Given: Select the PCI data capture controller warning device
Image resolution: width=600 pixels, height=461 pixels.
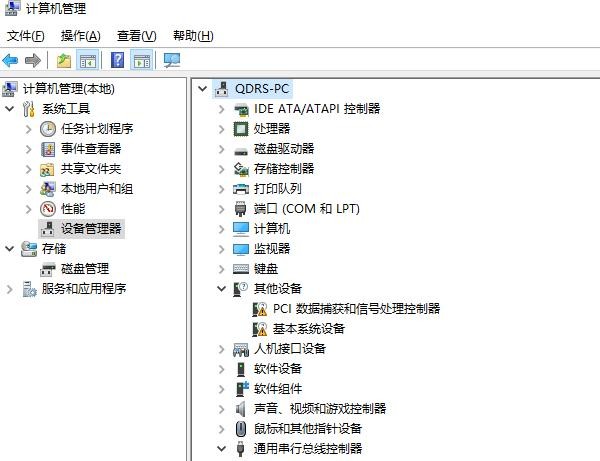Looking at the screenshot, I should tap(356, 308).
